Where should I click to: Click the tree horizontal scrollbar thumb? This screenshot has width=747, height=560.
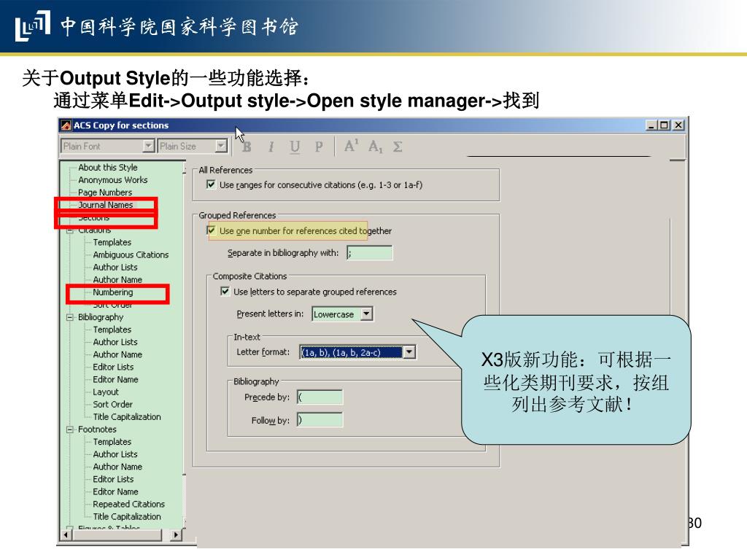[x=117, y=534]
